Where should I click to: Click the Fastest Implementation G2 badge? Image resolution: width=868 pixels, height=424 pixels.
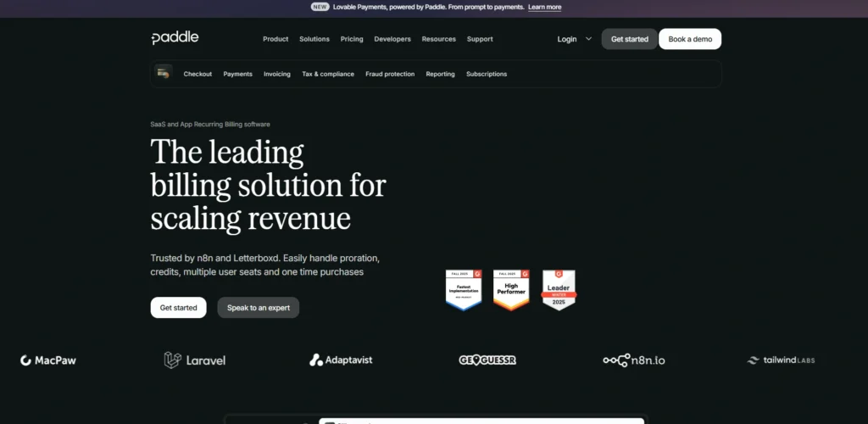tap(464, 290)
